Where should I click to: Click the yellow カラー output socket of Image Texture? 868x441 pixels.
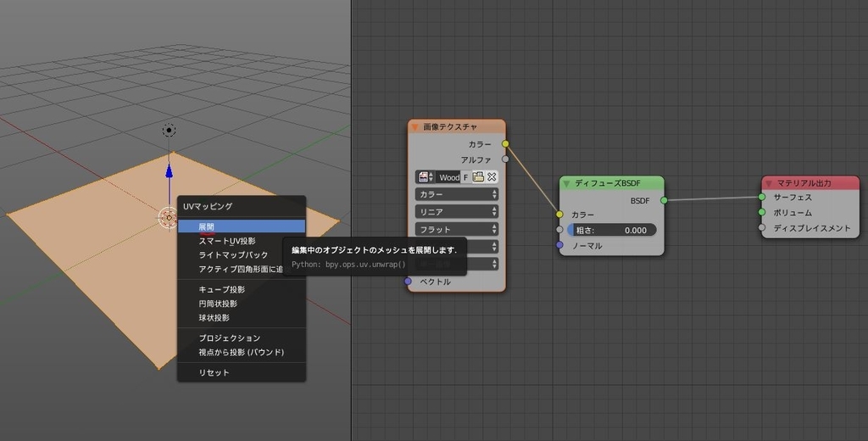[505, 144]
